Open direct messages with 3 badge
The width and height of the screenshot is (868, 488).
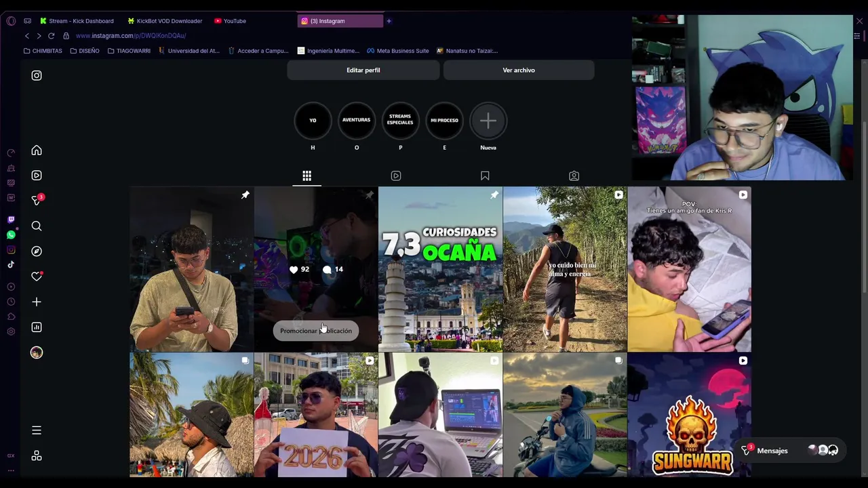click(37, 200)
